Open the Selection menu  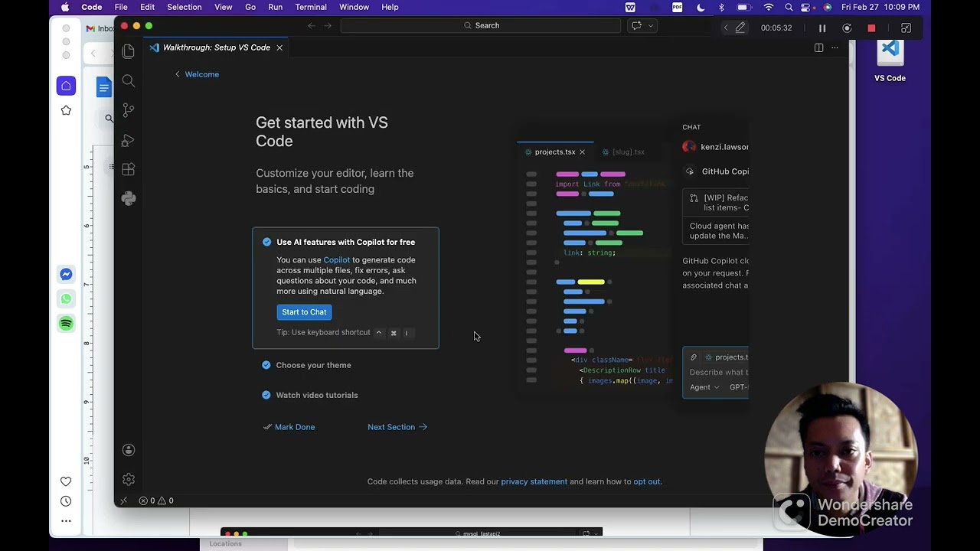(185, 7)
